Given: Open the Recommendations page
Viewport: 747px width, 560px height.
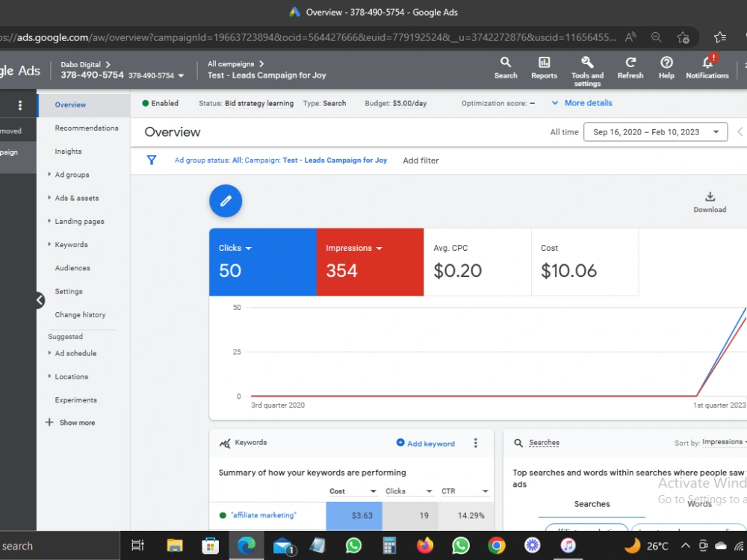Looking at the screenshot, I should 87,128.
